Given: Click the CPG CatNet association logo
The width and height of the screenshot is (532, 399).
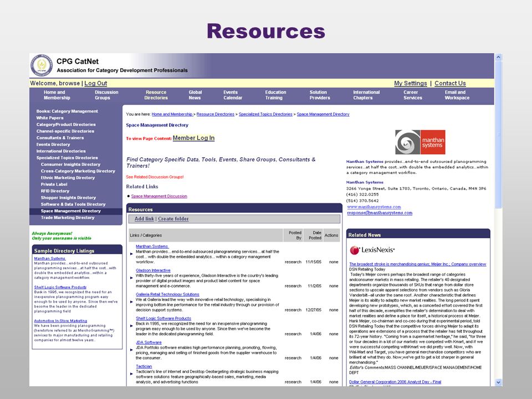Looking at the screenshot, I should (x=42, y=65).
